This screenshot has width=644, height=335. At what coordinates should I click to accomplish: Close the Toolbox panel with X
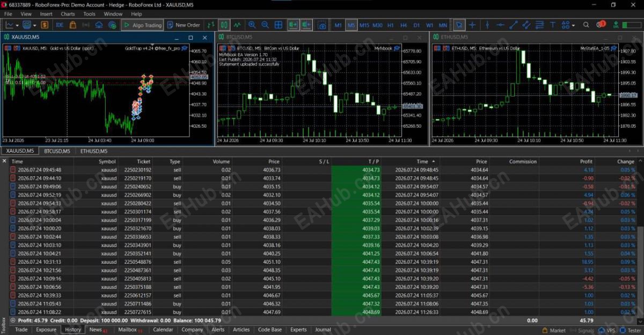[x=4, y=161]
